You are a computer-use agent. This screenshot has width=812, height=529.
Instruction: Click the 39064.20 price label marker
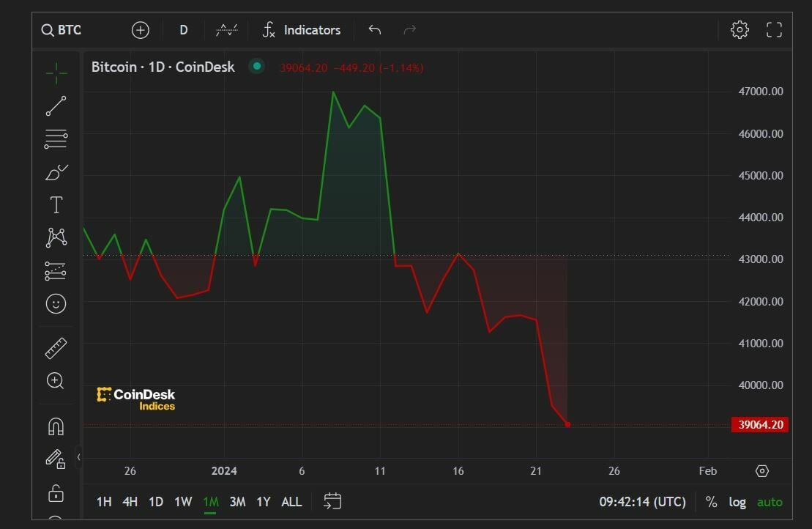coord(760,425)
